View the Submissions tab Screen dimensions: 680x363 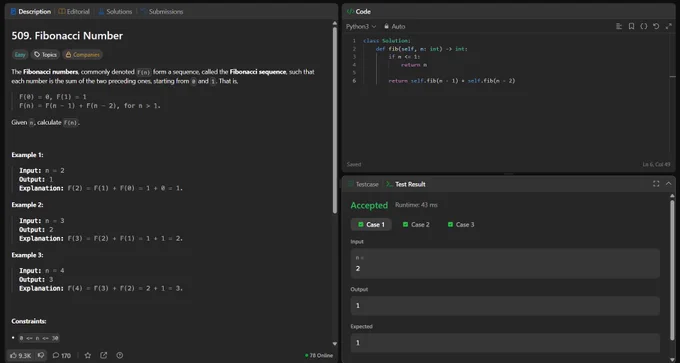pos(162,12)
